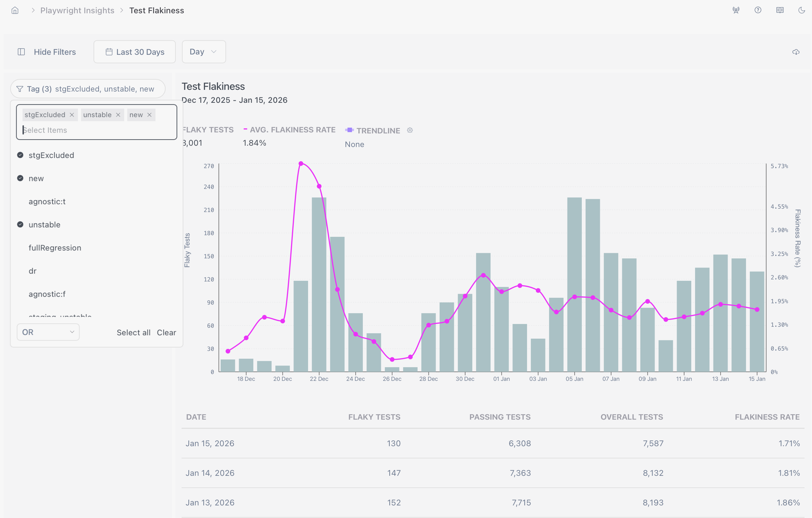Uncheck the stgExcluded tag option
The image size is (812, 518).
click(x=51, y=156)
